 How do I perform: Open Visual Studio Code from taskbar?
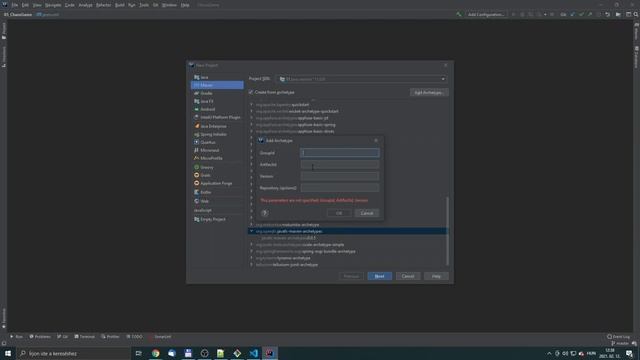tap(253, 353)
